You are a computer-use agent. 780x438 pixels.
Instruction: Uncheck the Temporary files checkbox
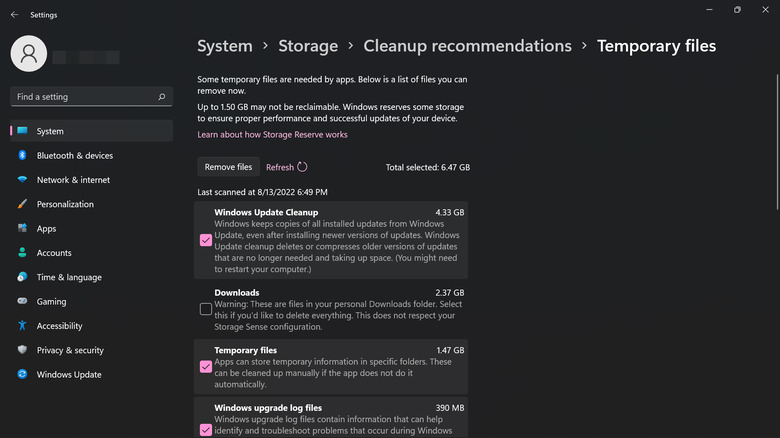tap(206, 367)
